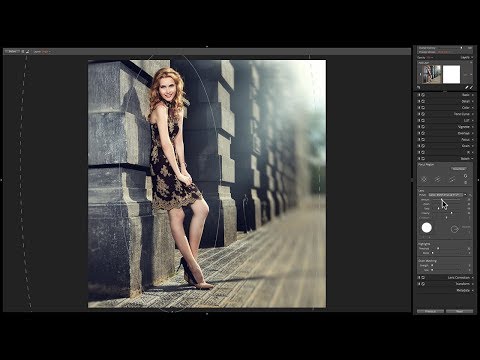Toggle the Grain panel effect switch
The image size is (480, 360).
419,146
